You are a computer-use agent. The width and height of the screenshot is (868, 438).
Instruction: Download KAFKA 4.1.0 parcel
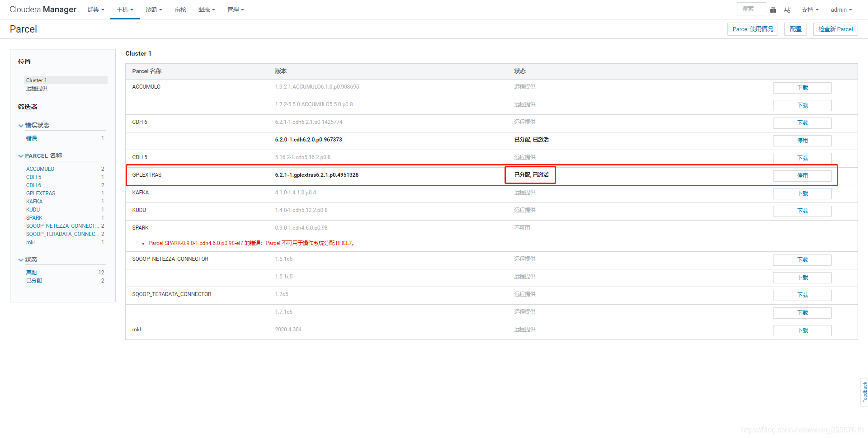tap(802, 193)
